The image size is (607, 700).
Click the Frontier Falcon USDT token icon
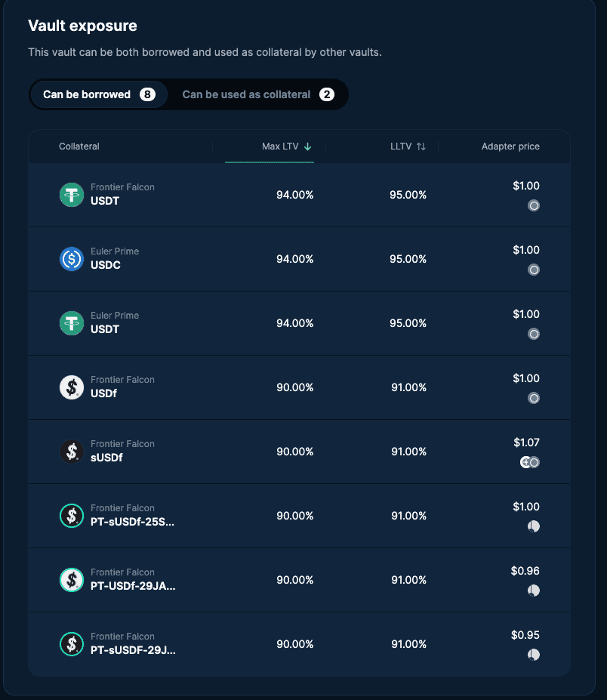point(72,195)
